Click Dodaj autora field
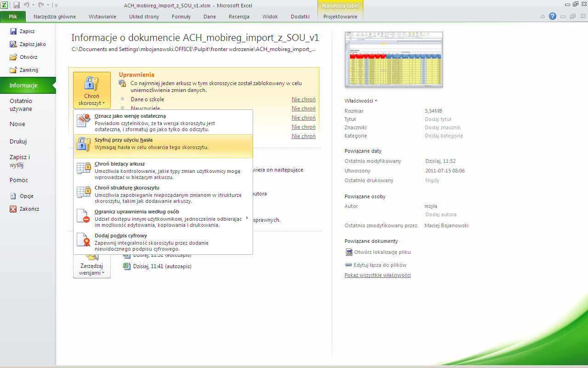The image size is (588, 368). pyautogui.click(x=441, y=214)
